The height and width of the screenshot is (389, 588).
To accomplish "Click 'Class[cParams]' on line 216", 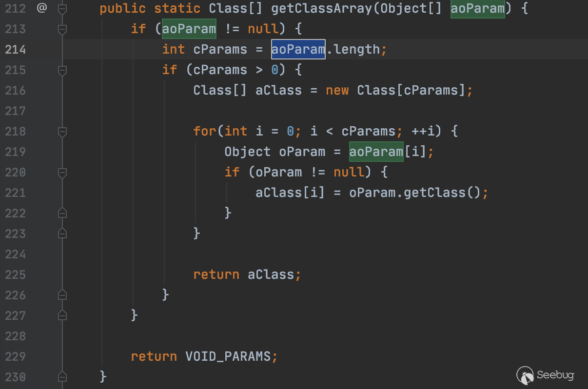I will tap(412, 90).
